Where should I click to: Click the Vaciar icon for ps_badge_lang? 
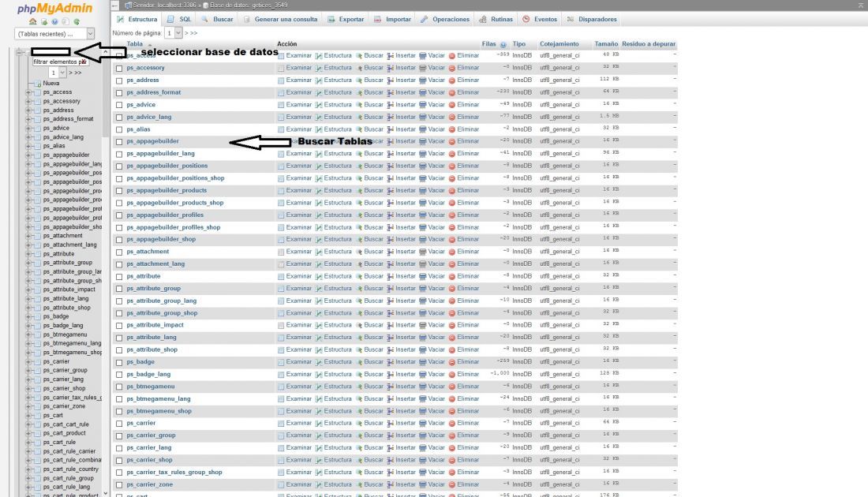pos(422,374)
